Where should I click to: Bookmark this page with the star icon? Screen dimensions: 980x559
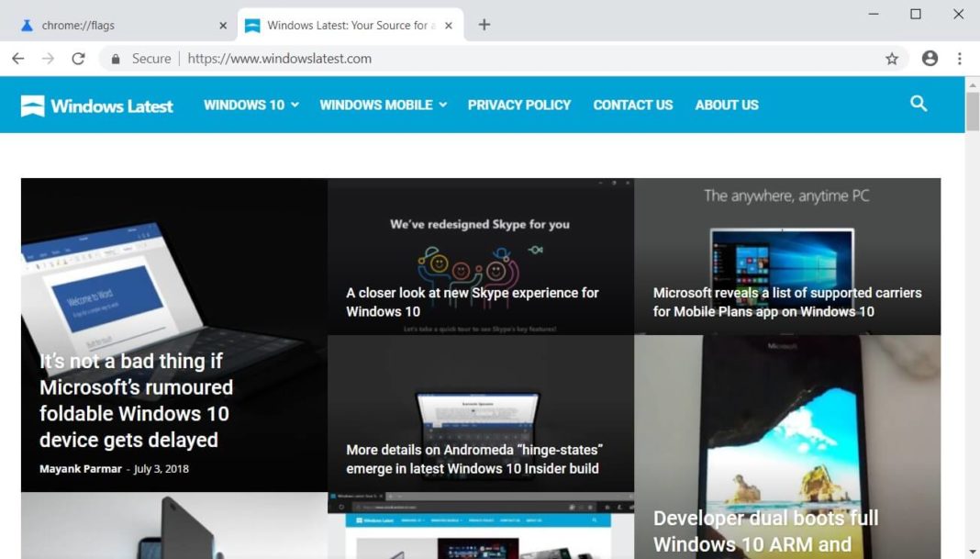pos(891,59)
